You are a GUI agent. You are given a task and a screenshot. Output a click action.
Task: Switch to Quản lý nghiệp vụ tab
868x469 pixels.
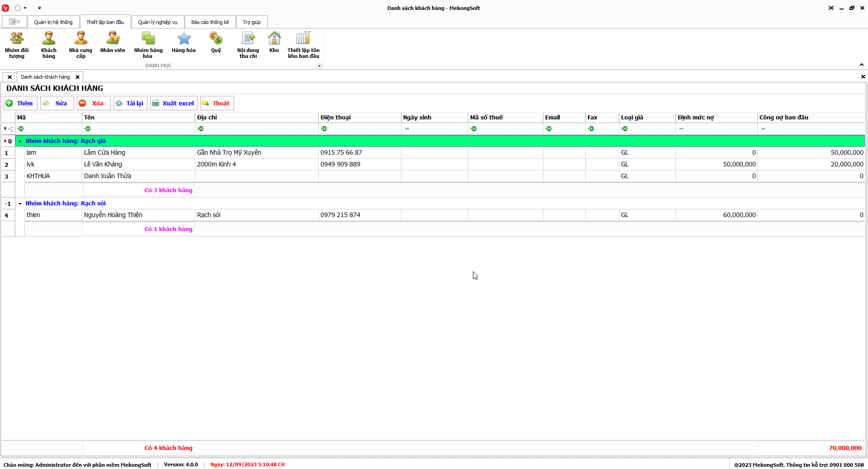point(157,22)
